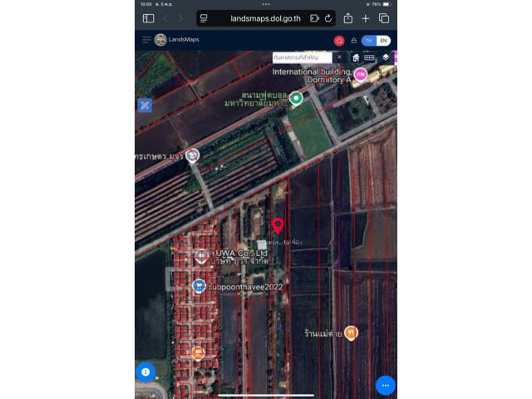Reload the page in Safari

click(x=328, y=18)
